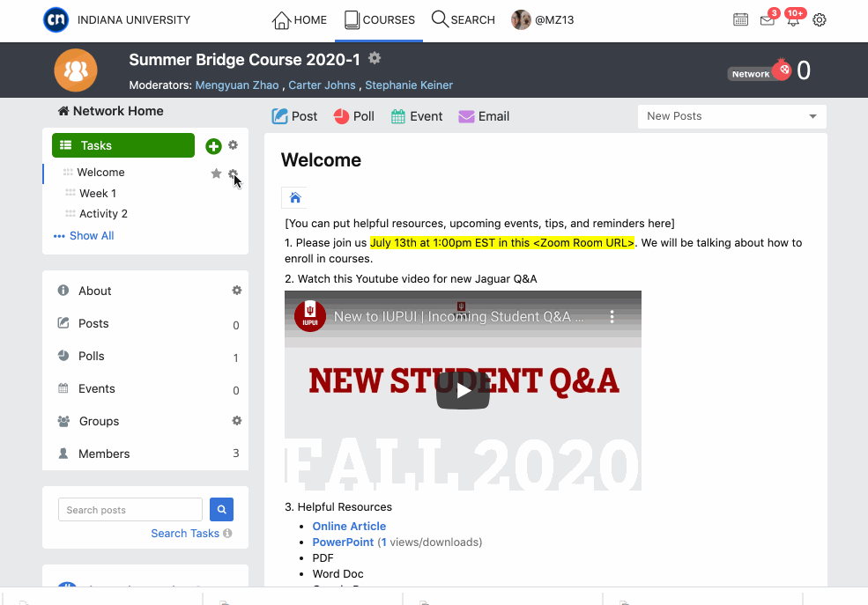The height and width of the screenshot is (605, 868).
Task: Open the Members sidebar item
Action: pos(104,454)
